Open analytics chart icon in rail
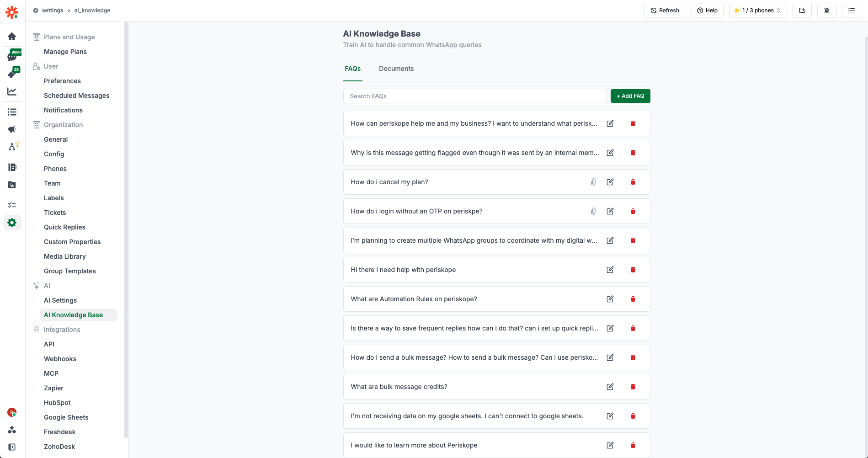This screenshot has height=458, width=868. (12, 91)
